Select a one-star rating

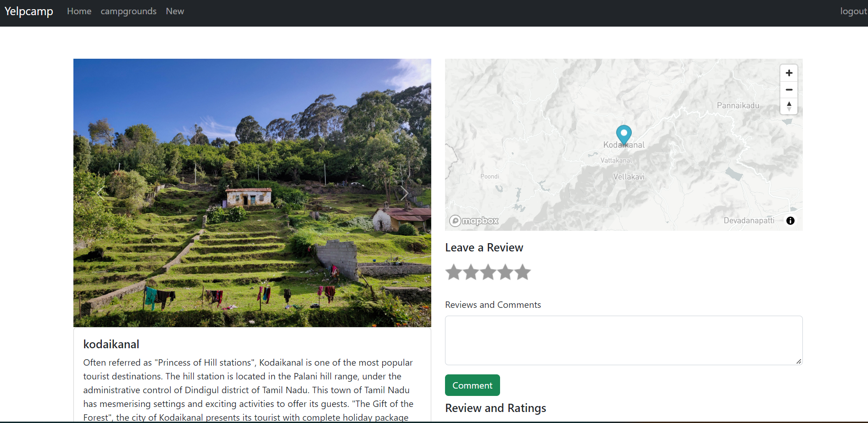click(x=454, y=272)
